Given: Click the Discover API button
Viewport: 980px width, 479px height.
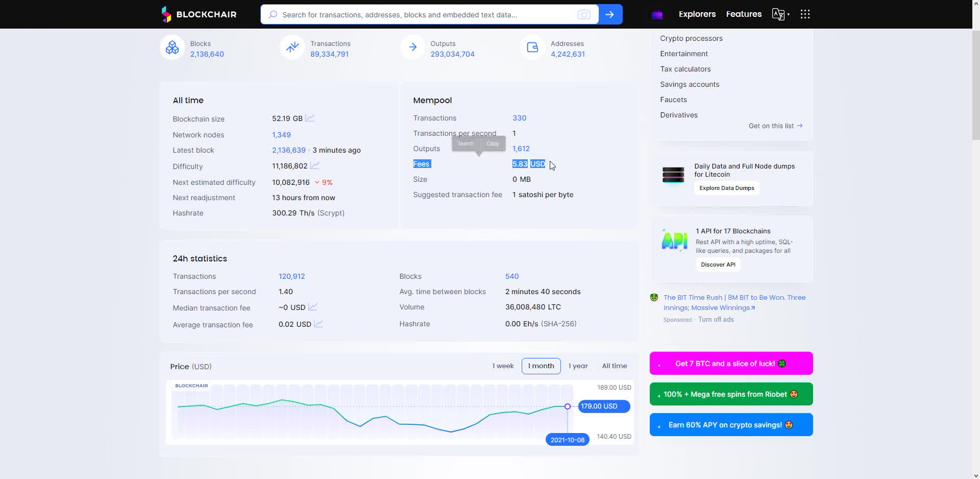Looking at the screenshot, I should click(x=718, y=265).
